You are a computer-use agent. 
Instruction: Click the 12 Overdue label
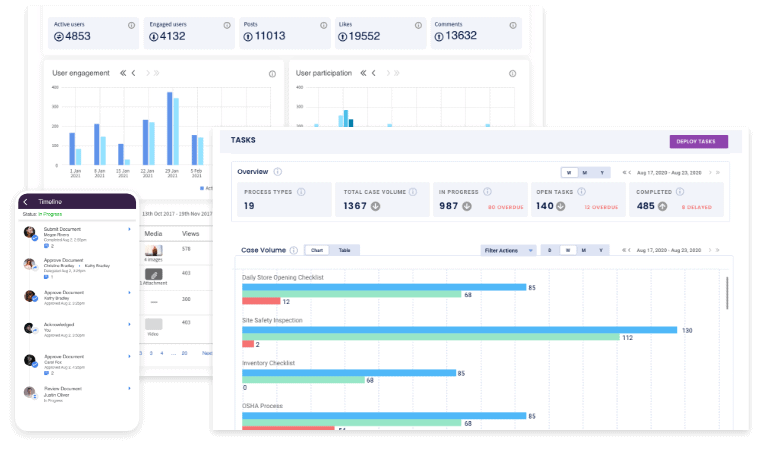pos(601,207)
